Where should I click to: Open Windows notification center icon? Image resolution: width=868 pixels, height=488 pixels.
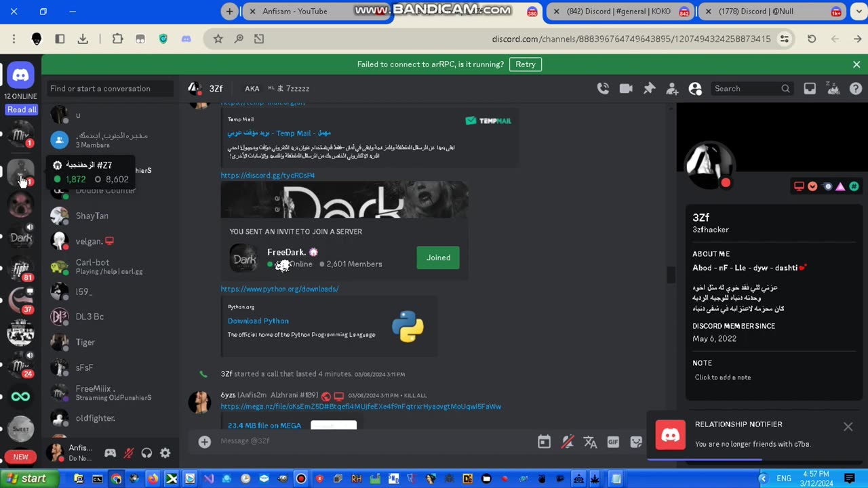(x=850, y=479)
